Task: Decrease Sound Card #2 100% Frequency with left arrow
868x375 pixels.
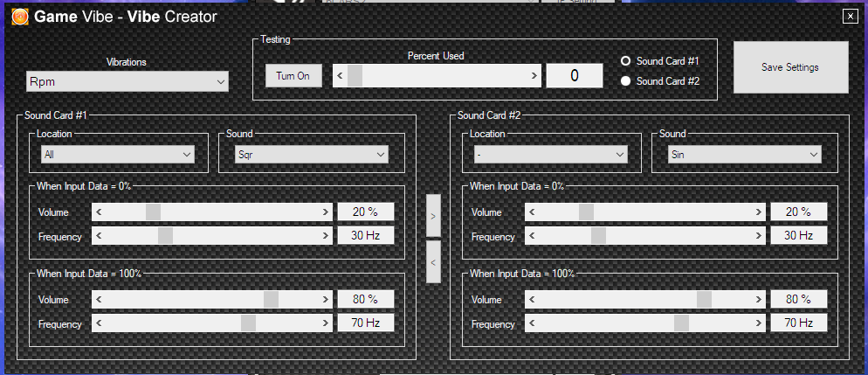Action: [x=532, y=323]
